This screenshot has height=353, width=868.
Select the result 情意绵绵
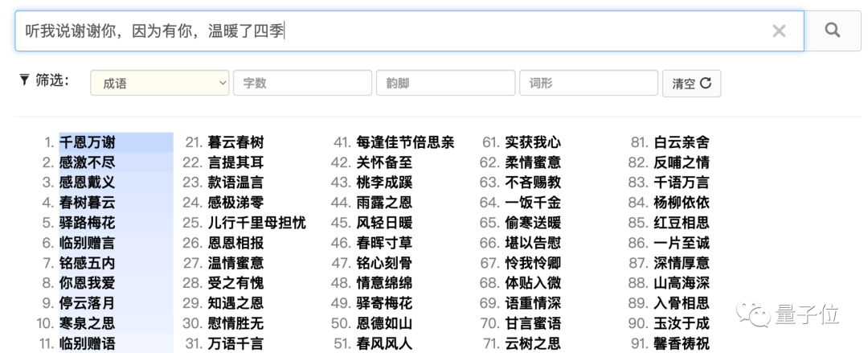coord(384,283)
